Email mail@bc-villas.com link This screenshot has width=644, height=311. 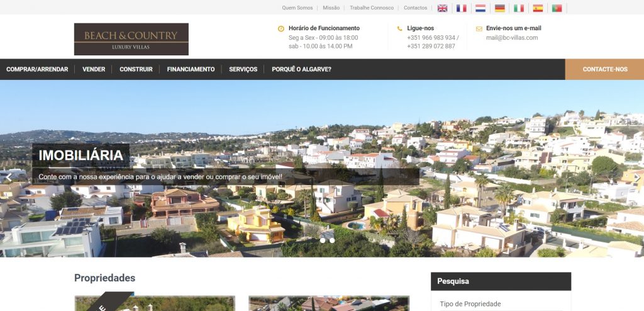coord(512,37)
